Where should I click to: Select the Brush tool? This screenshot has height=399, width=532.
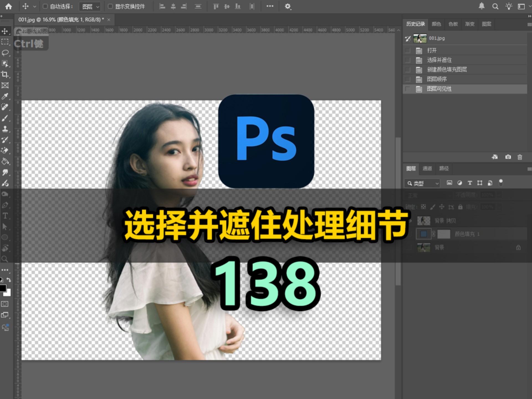click(5, 118)
